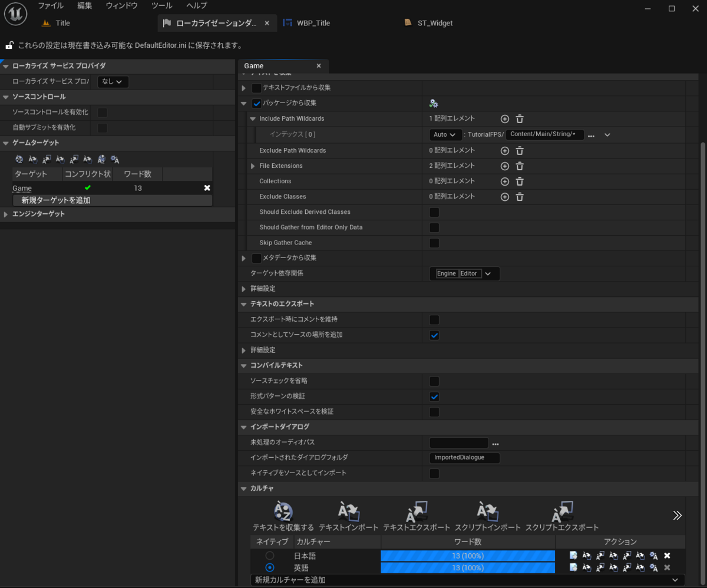Click the large テキストエクスポート icon
This screenshot has width=707, height=588.
(417, 512)
